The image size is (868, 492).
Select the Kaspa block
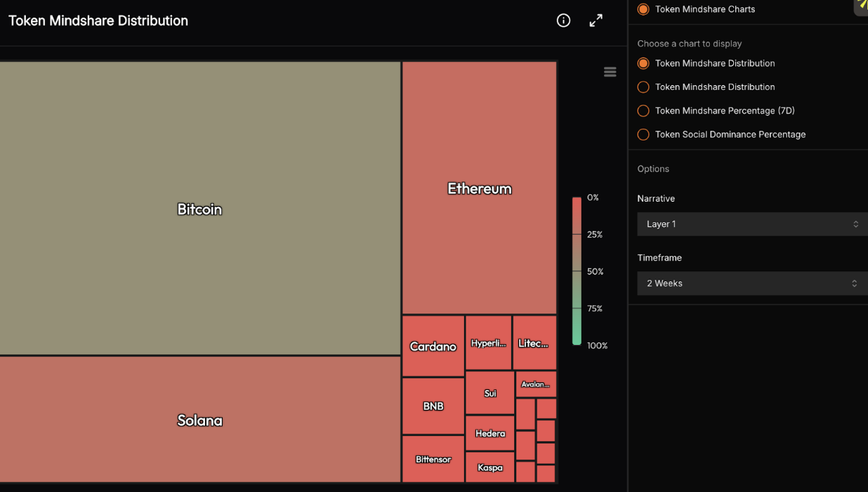tap(489, 467)
